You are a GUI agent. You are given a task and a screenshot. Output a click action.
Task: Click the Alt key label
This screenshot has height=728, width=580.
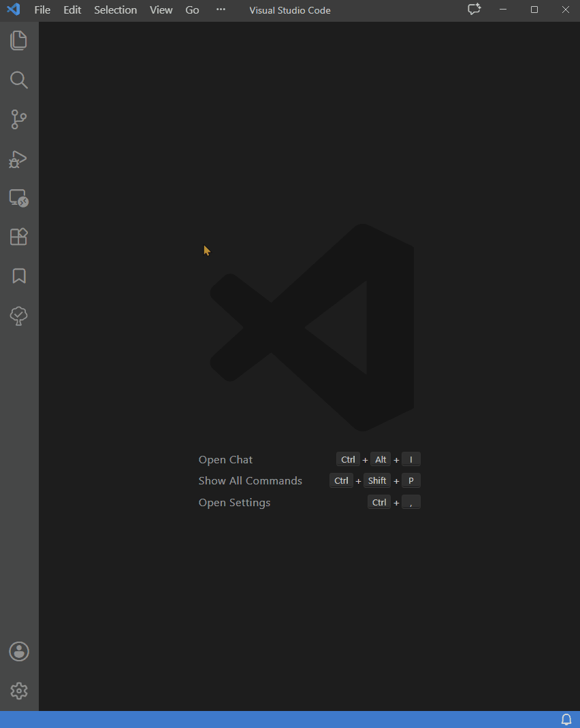381,460
